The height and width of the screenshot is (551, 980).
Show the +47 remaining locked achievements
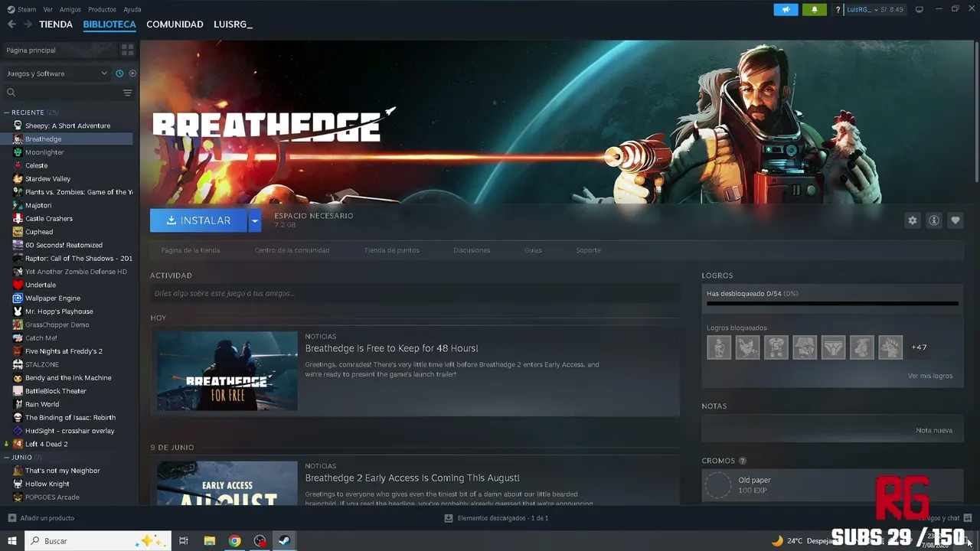pos(919,347)
